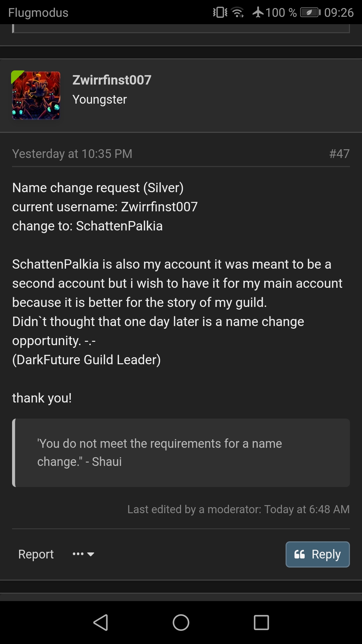Image resolution: width=362 pixels, height=644 pixels.
Task: Tap the vibrate mode status icon
Action: [x=220, y=13]
